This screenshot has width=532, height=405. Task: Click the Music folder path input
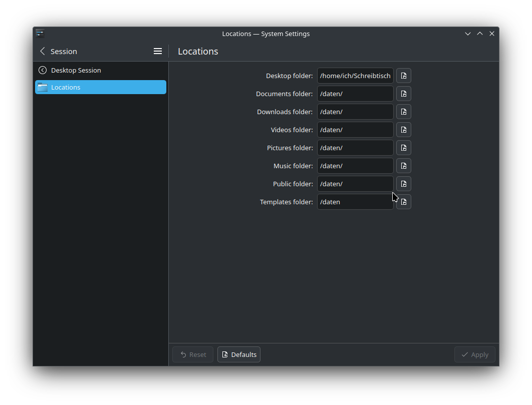pos(355,166)
